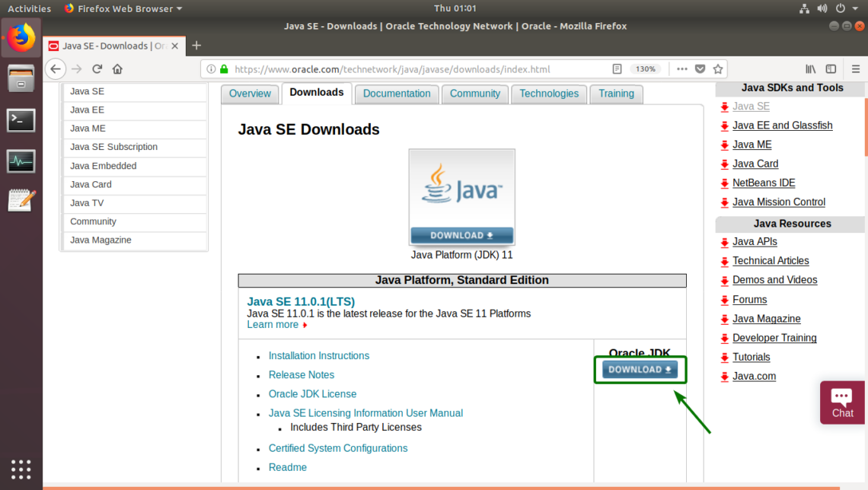This screenshot has height=490, width=868.
Task: Open the Community tab
Action: coord(475,94)
